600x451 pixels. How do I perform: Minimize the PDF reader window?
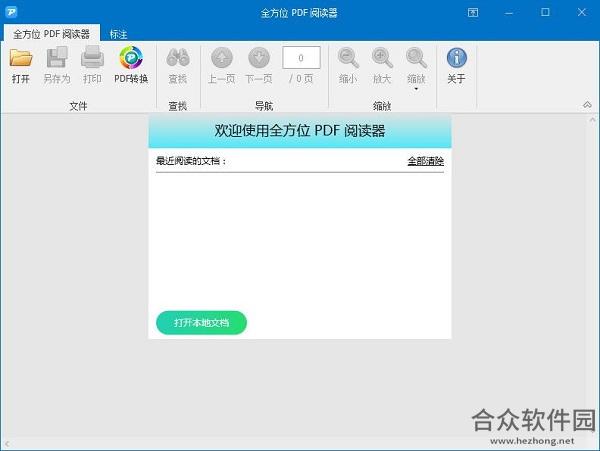[509, 13]
